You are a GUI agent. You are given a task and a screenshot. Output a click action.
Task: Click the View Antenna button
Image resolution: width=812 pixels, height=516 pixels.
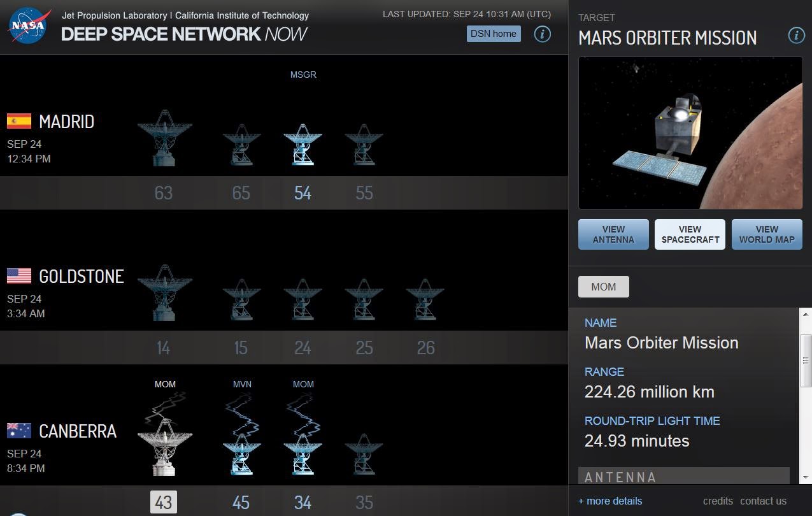[613, 234]
